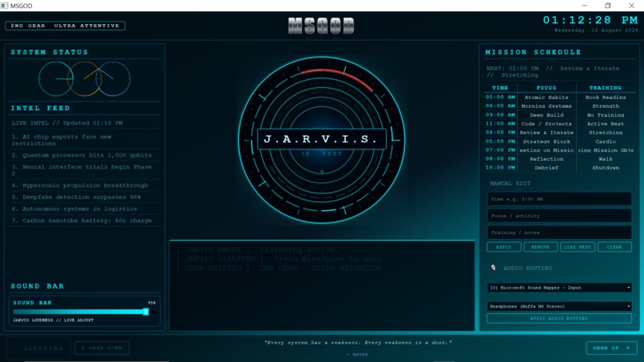This screenshot has width=644, height=362.
Task: Click the Sound Bar loudness slider handle
Action: tap(145, 312)
